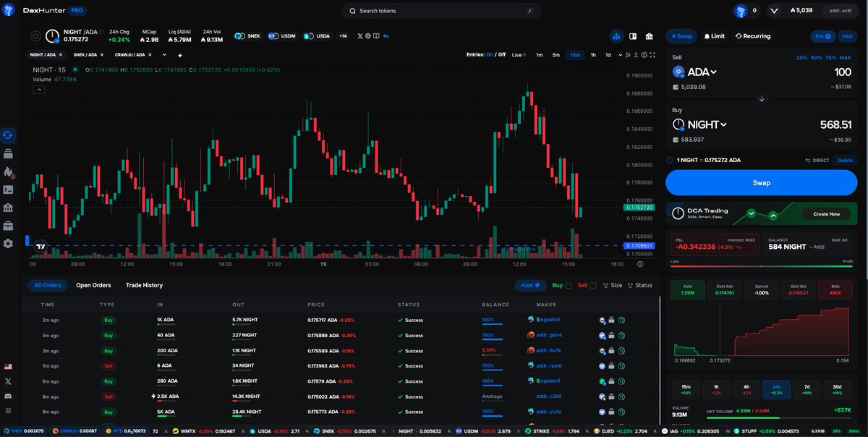Open the Discord icon in left sidebar
This screenshot has width=868, height=437.
[x=8, y=396]
